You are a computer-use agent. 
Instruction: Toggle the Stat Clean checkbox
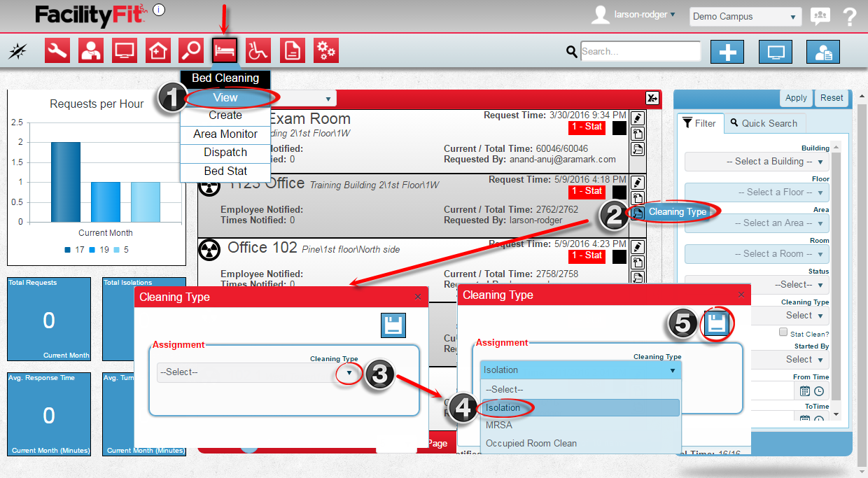(x=783, y=333)
